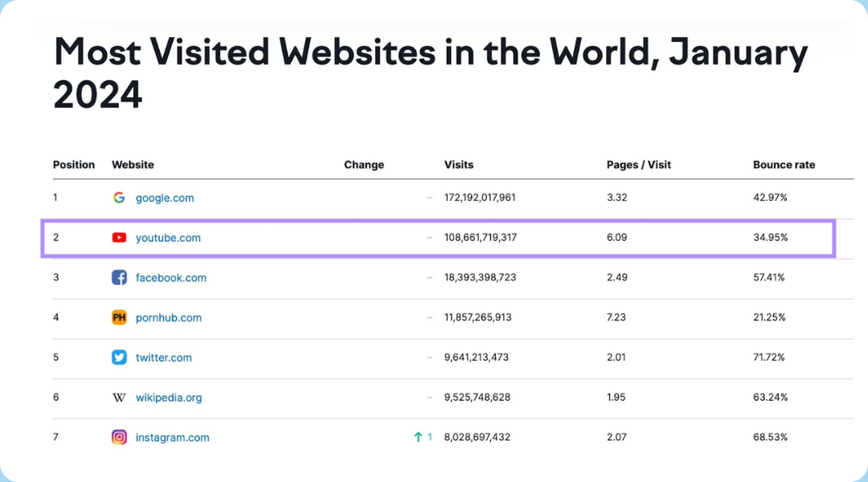Click the Website column header
Image resolution: width=868 pixels, height=482 pixels.
coord(133,165)
